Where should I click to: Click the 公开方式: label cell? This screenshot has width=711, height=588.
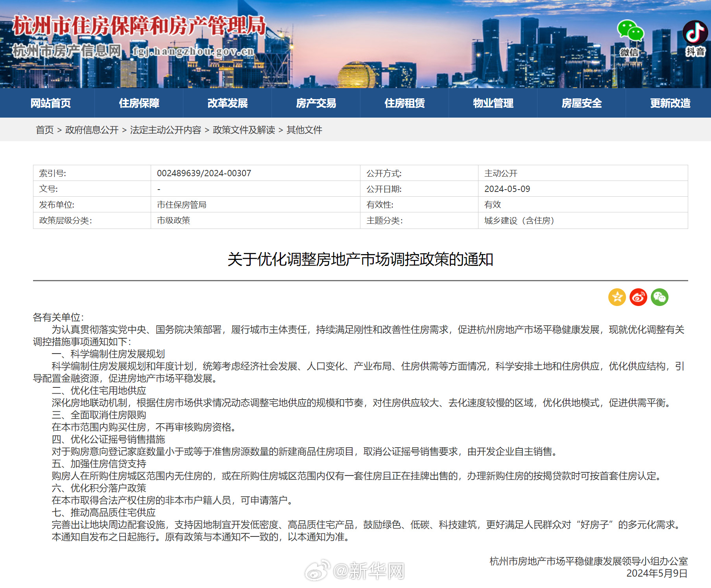tap(419, 173)
